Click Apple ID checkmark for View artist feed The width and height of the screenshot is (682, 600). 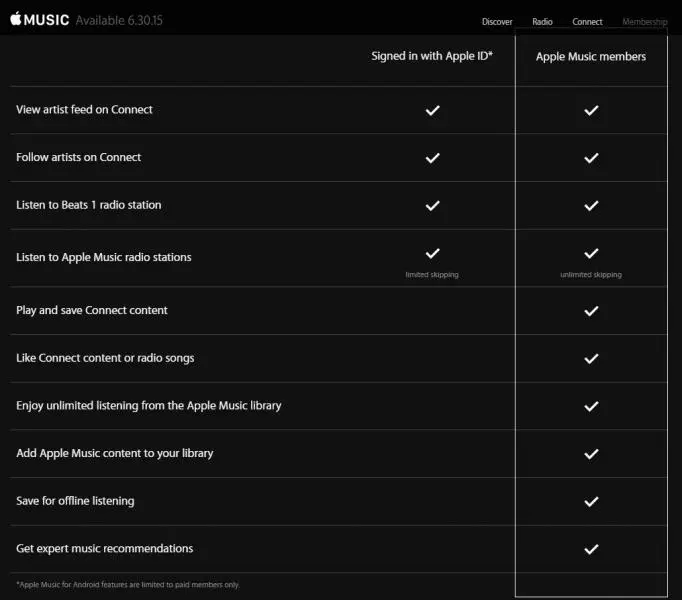[433, 110]
